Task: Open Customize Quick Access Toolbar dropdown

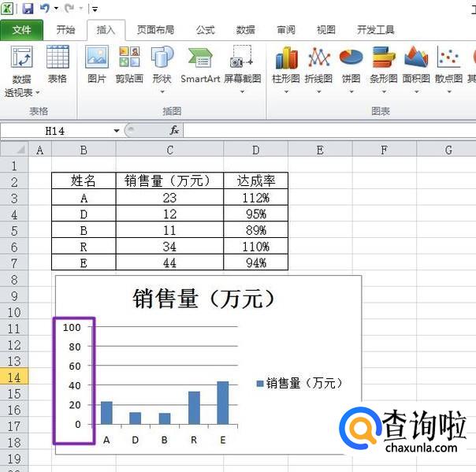Action: click(x=95, y=9)
